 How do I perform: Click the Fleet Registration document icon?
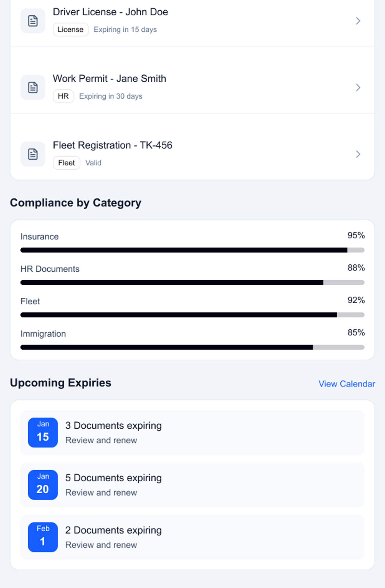point(33,154)
